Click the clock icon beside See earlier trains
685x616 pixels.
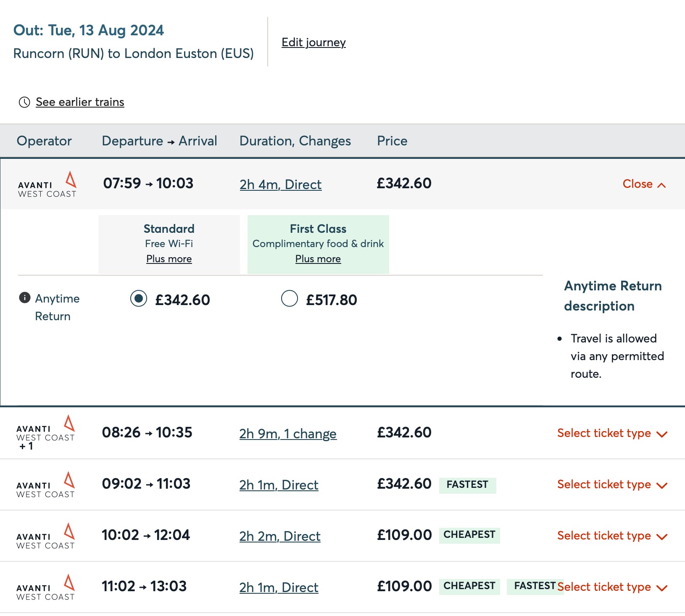[24, 102]
